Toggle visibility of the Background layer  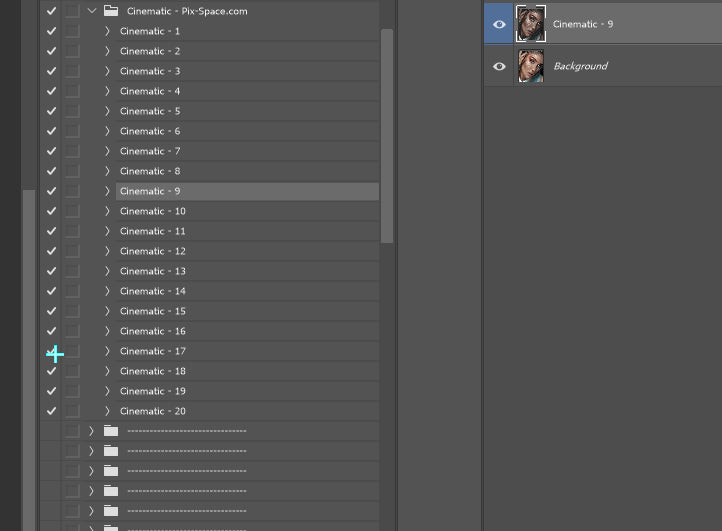[x=499, y=66]
